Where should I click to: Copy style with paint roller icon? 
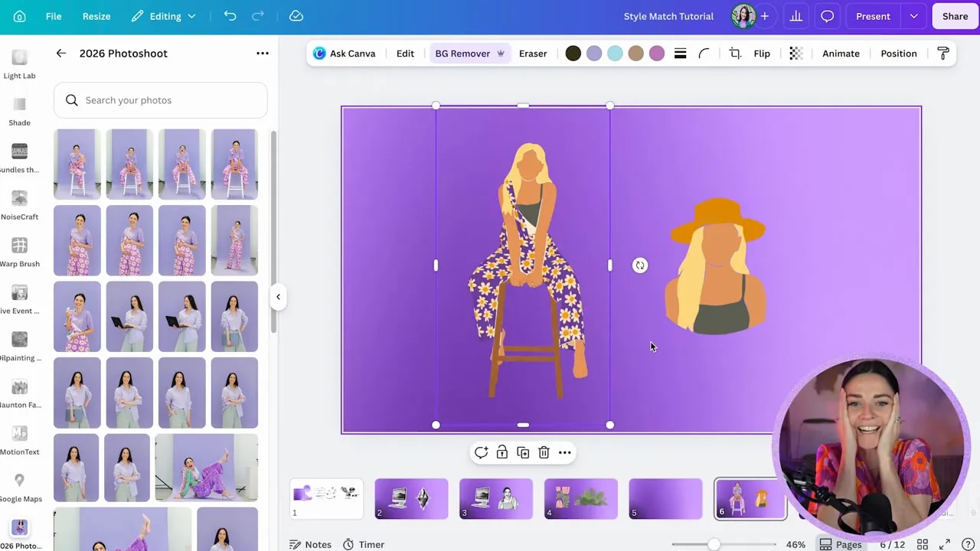coord(943,54)
